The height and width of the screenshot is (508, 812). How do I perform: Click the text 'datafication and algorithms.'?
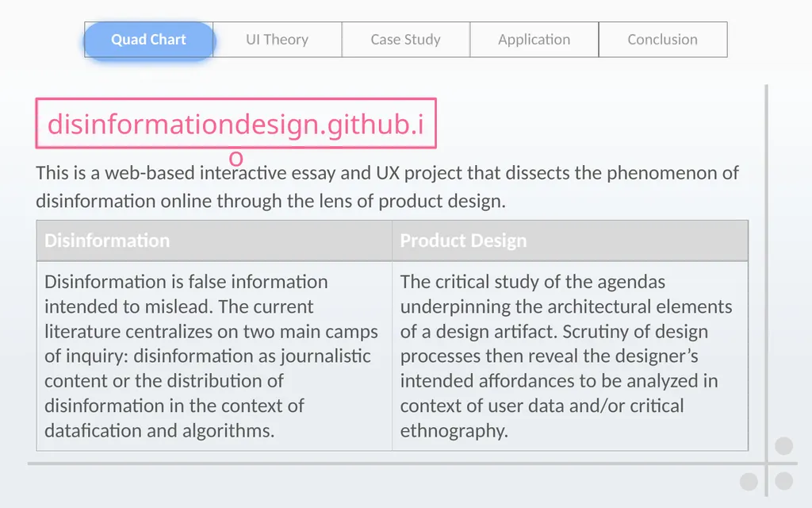click(x=159, y=431)
